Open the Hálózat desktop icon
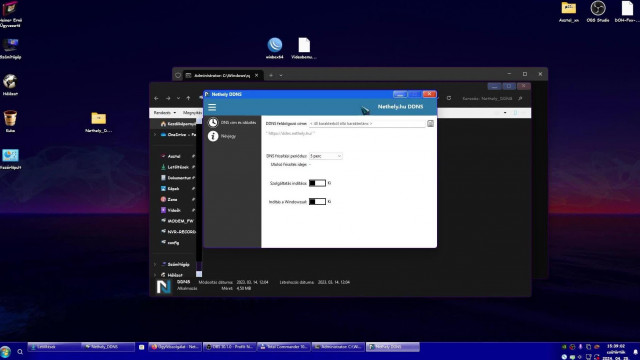Viewport: 640px width, 360px height. [10, 84]
